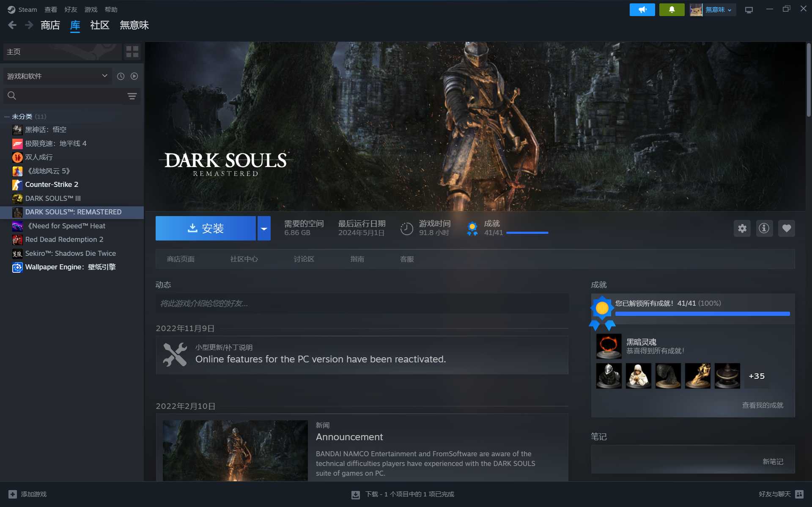Viewport: 812px width, 507px height.
Task: Expand install options arrow
Action: [264, 228]
